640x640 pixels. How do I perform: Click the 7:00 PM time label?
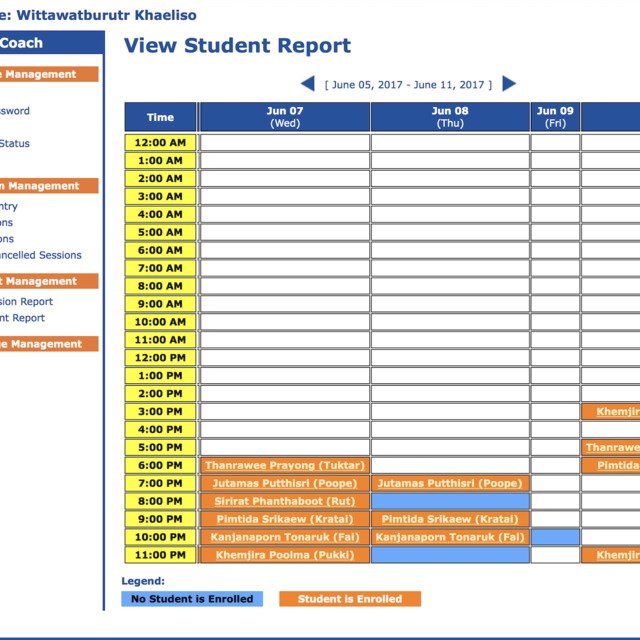point(160,483)
